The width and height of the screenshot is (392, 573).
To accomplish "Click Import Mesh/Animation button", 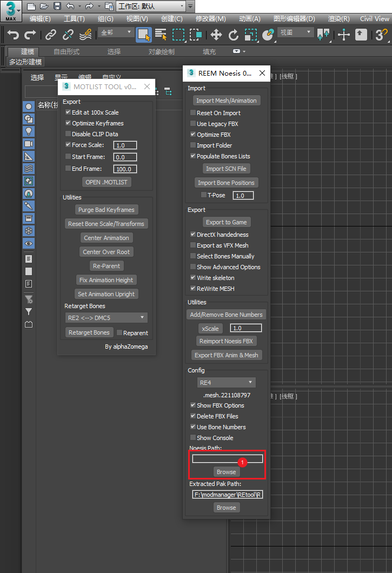I will pos(227,101).
